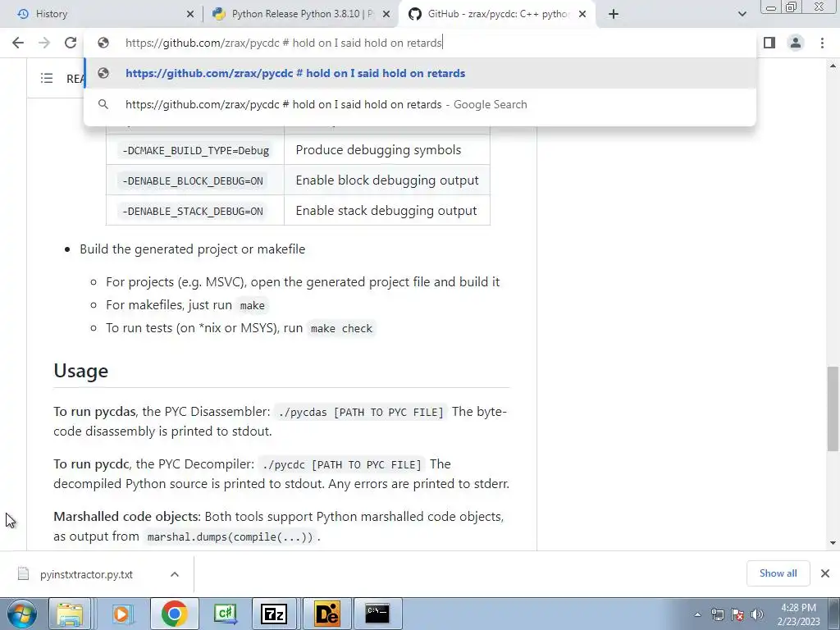Image resolution: width=840 pixels, height=630 pixels.
Task: Show hidden tray icons arrow
Action: pyautogui.click(x=697, y=614)
